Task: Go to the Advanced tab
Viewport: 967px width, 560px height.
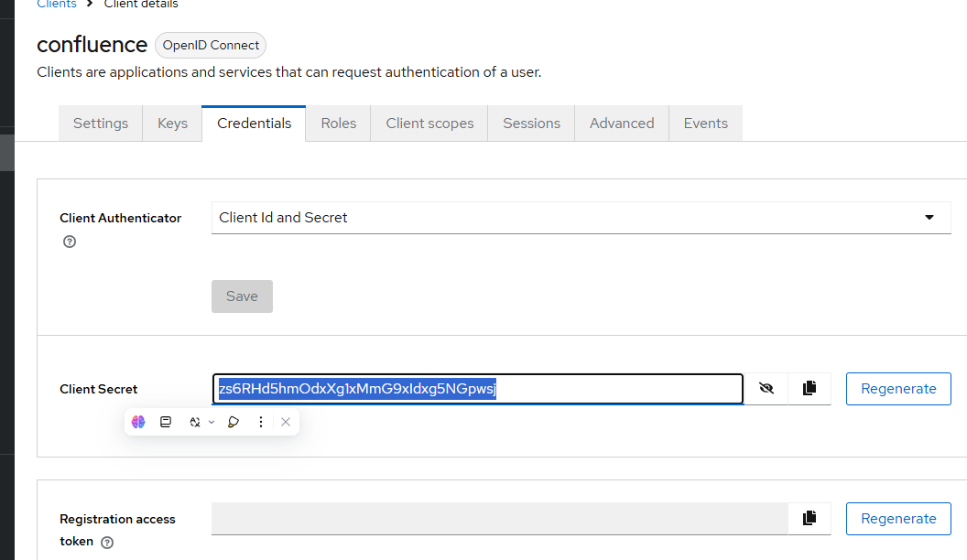Action: (622, 124)
